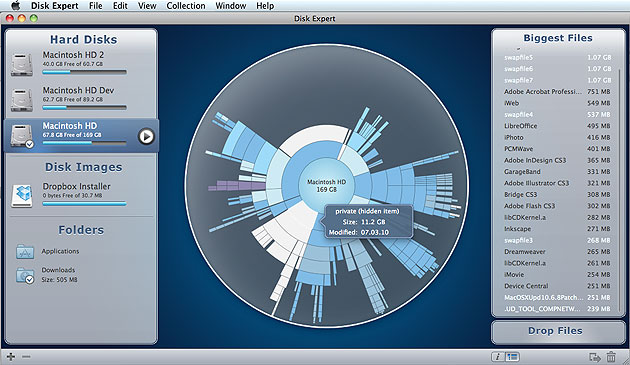The image size is (630, 365).
Task: Select Adobe InDesign CS3 entry
Action: click(x=558, y=160)
